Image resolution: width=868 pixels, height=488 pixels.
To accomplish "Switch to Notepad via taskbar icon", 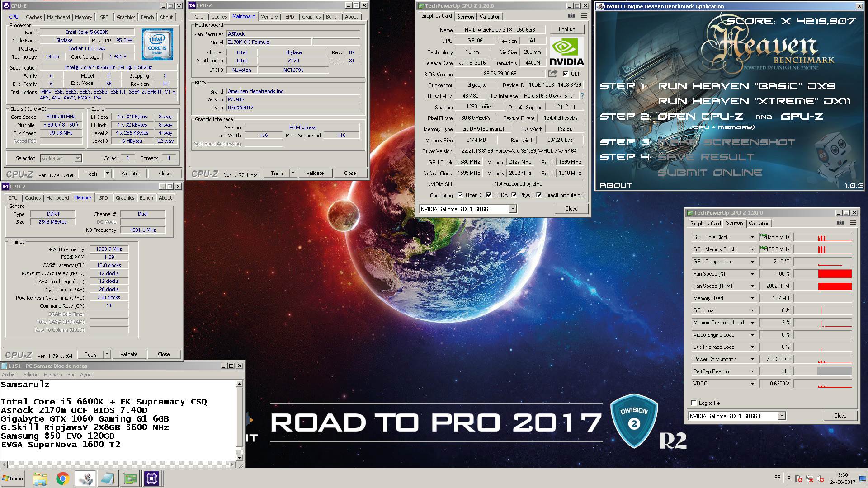I will 108,479.
